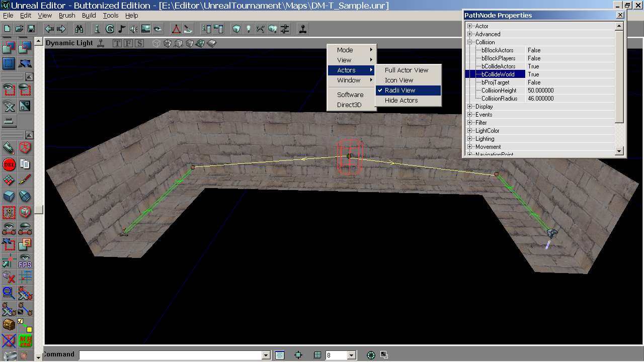The height and width of the screenshot is (362, 644).
Task: Open the Group browser G icon
Action: (x=110, y=29)
